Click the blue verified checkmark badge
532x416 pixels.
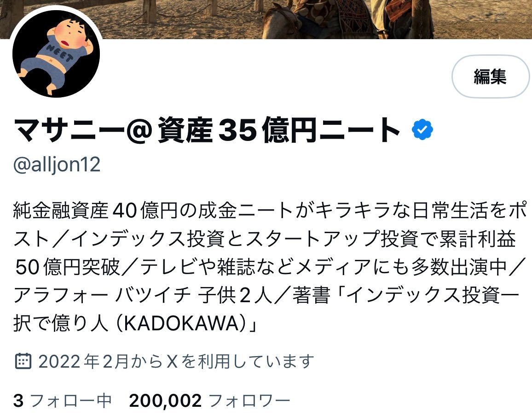click(422, 129)
